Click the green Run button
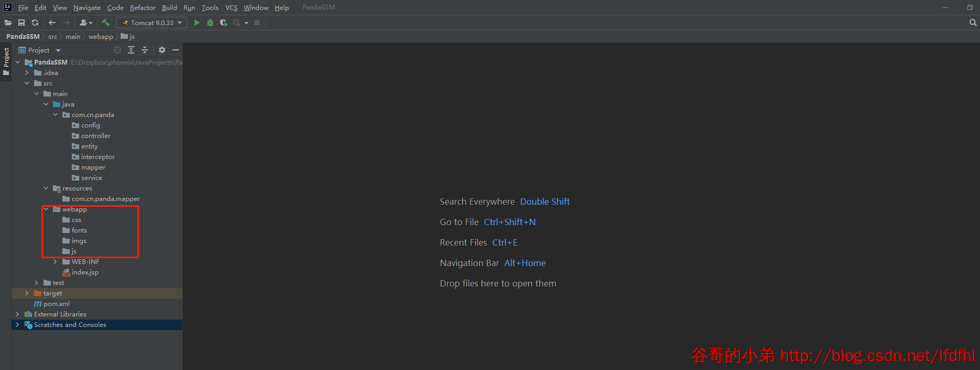The height and width of the screenshot is (370, 980). [x=197, y=23]
